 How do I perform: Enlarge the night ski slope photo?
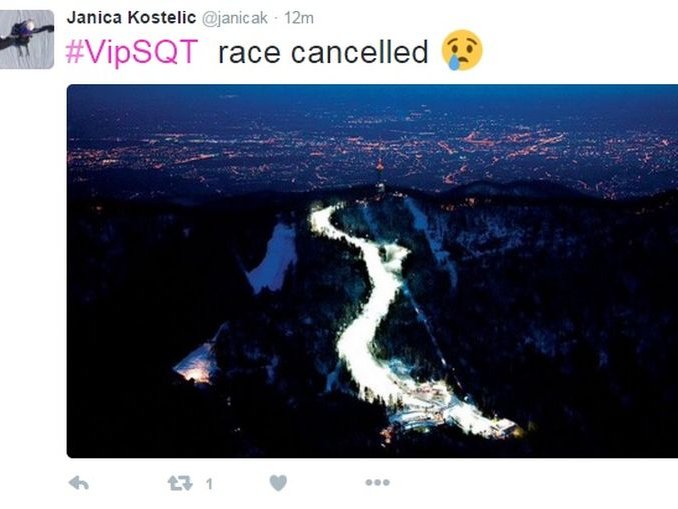[372, 271]
